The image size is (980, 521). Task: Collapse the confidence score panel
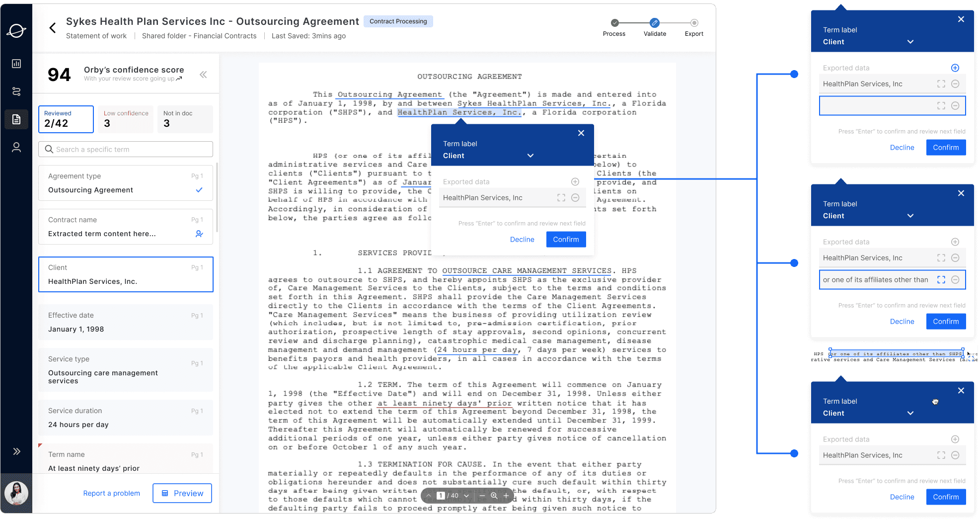(x=203, y=75)
